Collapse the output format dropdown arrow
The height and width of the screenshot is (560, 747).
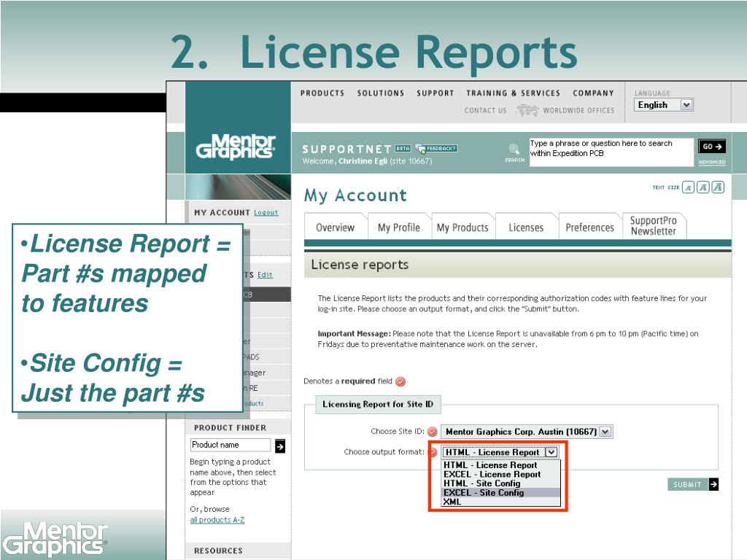pyautogui.click(x=551, y=452)
